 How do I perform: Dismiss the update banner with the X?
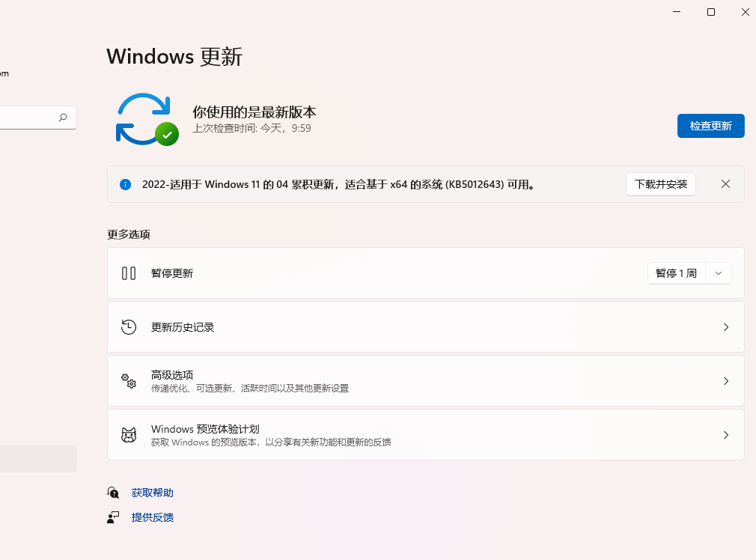click(725, 183)
